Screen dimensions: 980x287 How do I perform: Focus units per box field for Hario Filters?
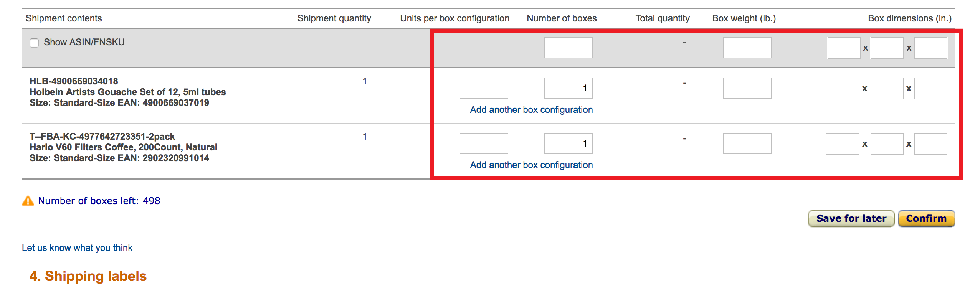pos(484,143)
